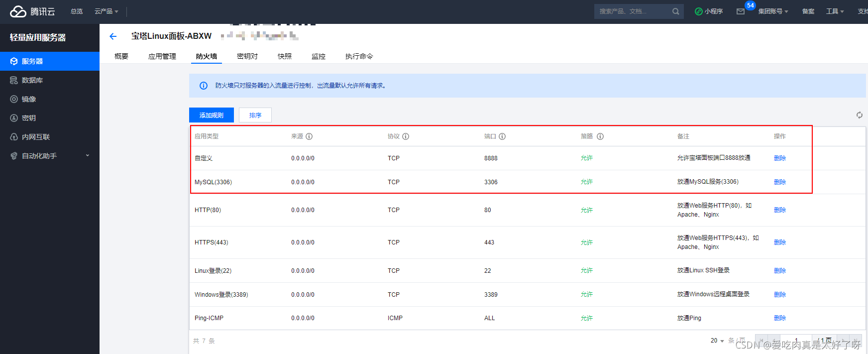Click the info icon next to 端口 header
This screenshot has height=354, width=868.
click(502, 136)
